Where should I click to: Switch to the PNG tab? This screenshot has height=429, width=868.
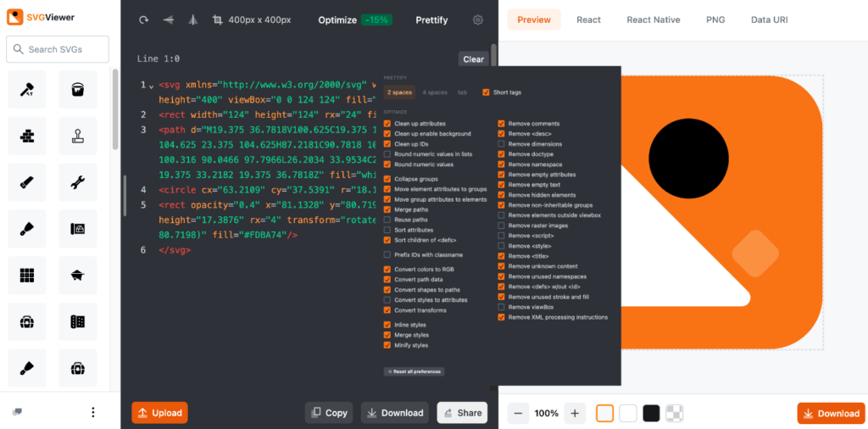click(715, 20)
